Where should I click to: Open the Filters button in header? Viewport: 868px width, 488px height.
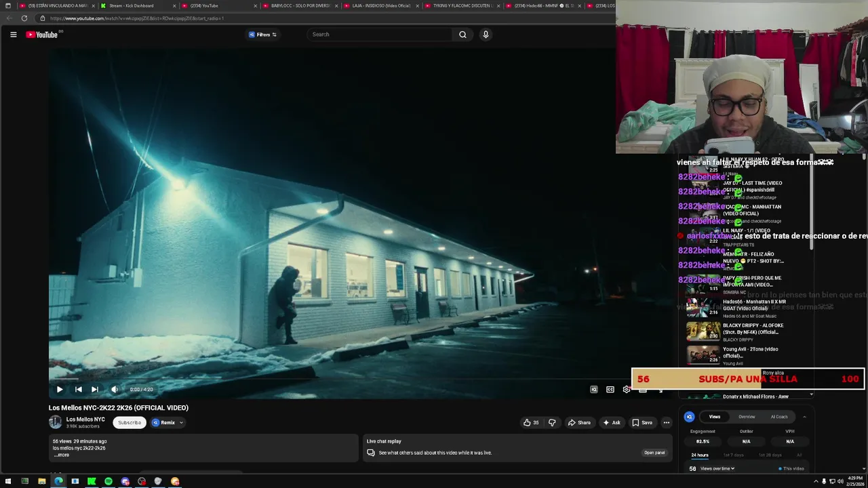click(x=262, y=35)
